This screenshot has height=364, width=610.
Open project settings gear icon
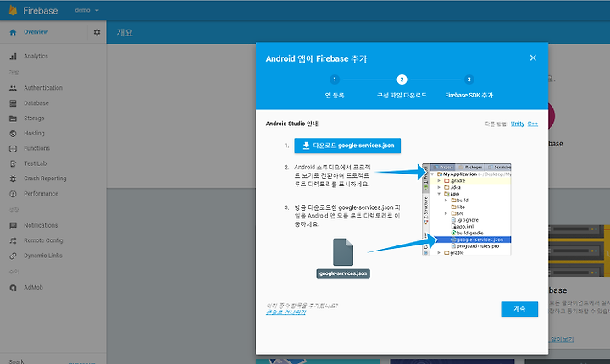click(x=97, y=32)
